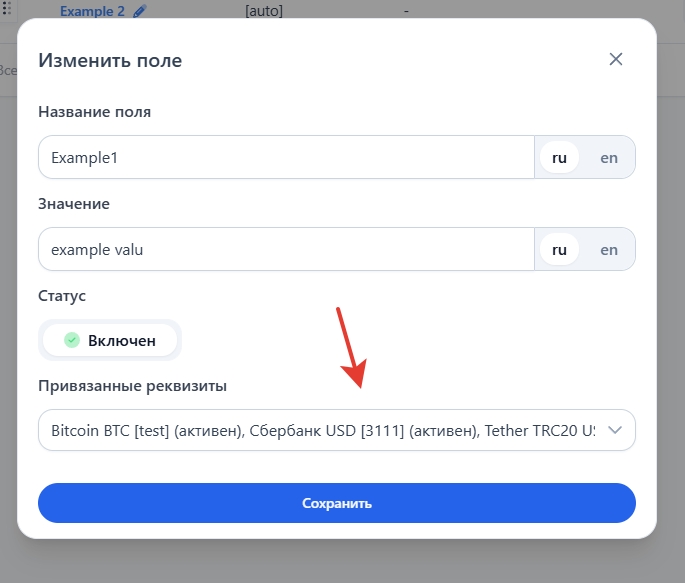
Task: Click the Изменить поле dialog title
Action: pyautogui.click(x=110, y=60)
